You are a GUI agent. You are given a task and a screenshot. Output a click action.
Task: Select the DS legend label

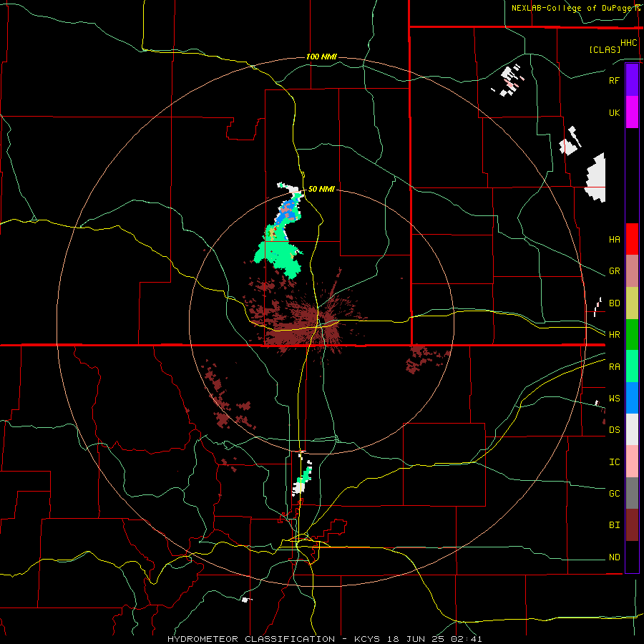614,430
